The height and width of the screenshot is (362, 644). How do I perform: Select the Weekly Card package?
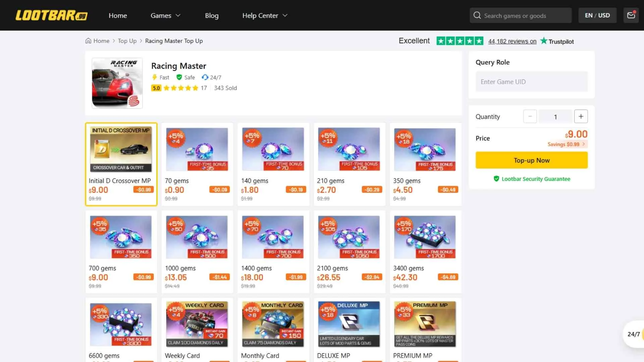[197, 330]
